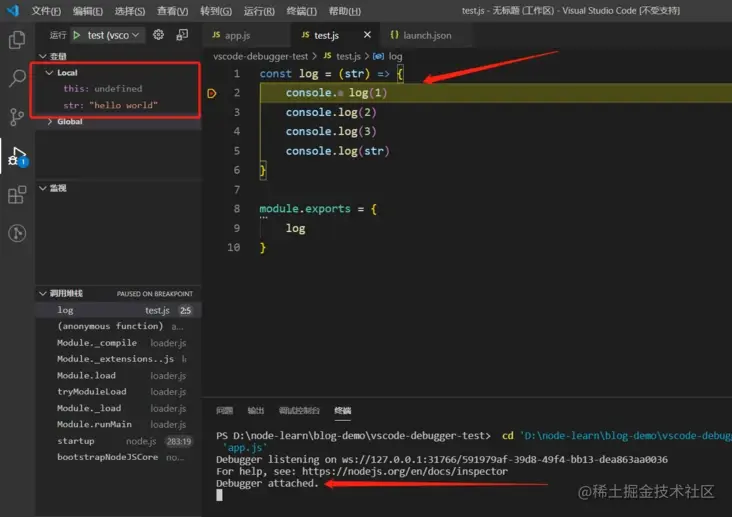The width and height of the screenshot is (732, 517).
Task: Open the Explorer view in activity bar
Action: coord(17,40)
